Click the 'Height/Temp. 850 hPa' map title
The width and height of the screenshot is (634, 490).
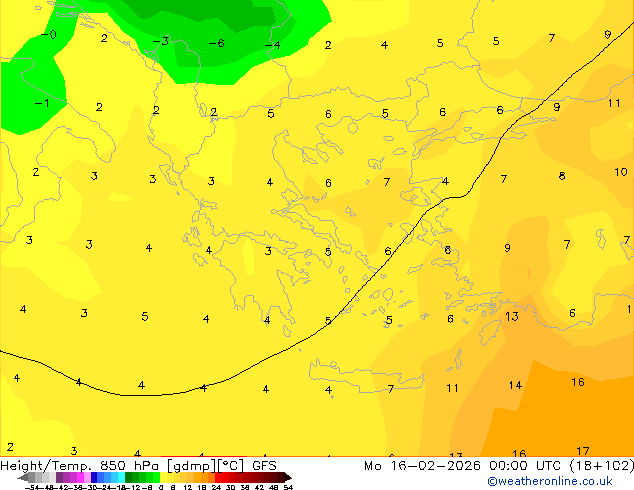79,466
